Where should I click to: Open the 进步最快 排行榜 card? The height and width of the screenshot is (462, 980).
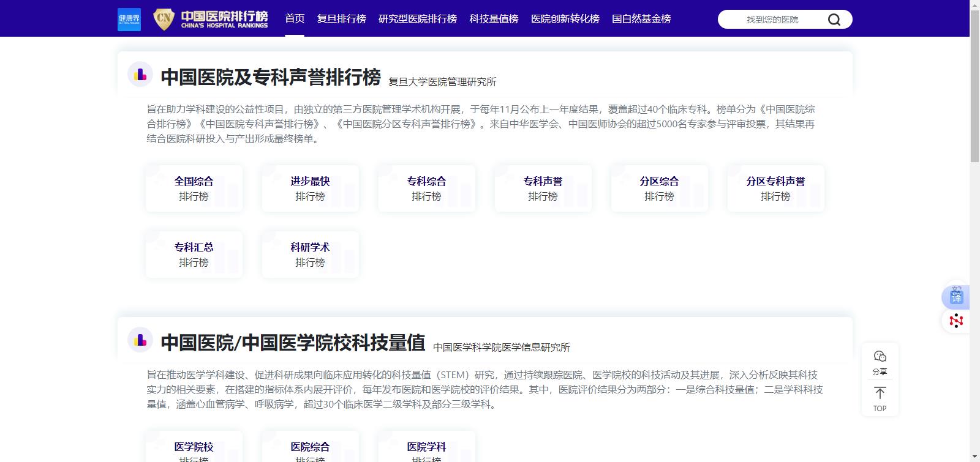coord(311,188)
